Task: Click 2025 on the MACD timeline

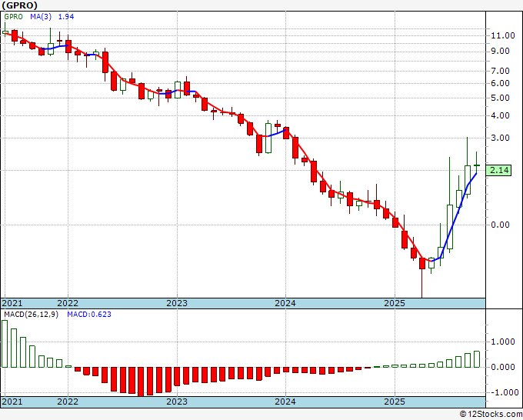Action: click(x=395, y=402)
